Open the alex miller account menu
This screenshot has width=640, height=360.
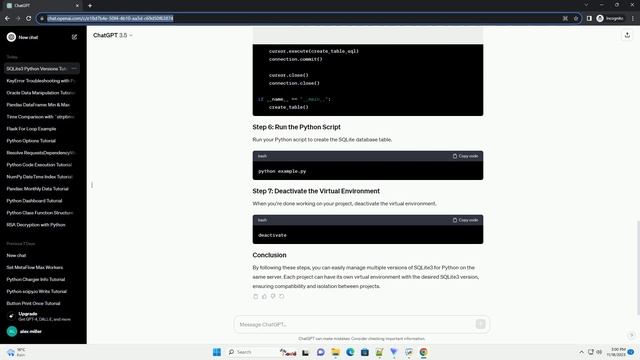point(42,331)
